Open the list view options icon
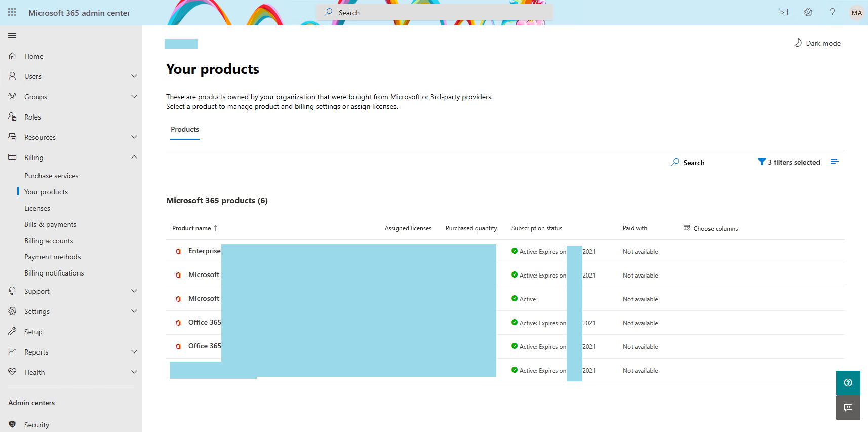This screenshot has width=868, height=432. coord(835,162)
